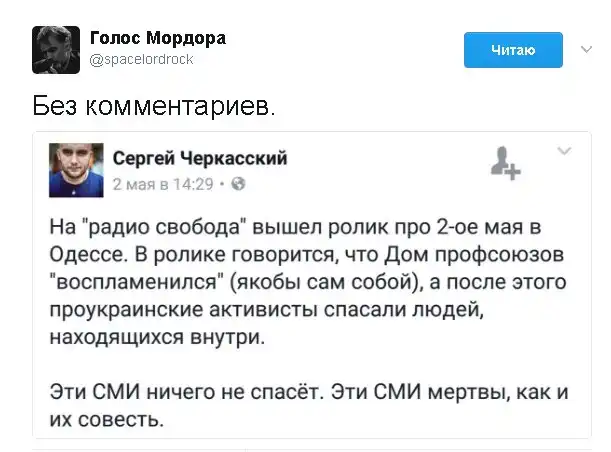611x452 pixels.
Task: Open the chevron menu on Черкасский's post
Action: click(x=563, y=152)
